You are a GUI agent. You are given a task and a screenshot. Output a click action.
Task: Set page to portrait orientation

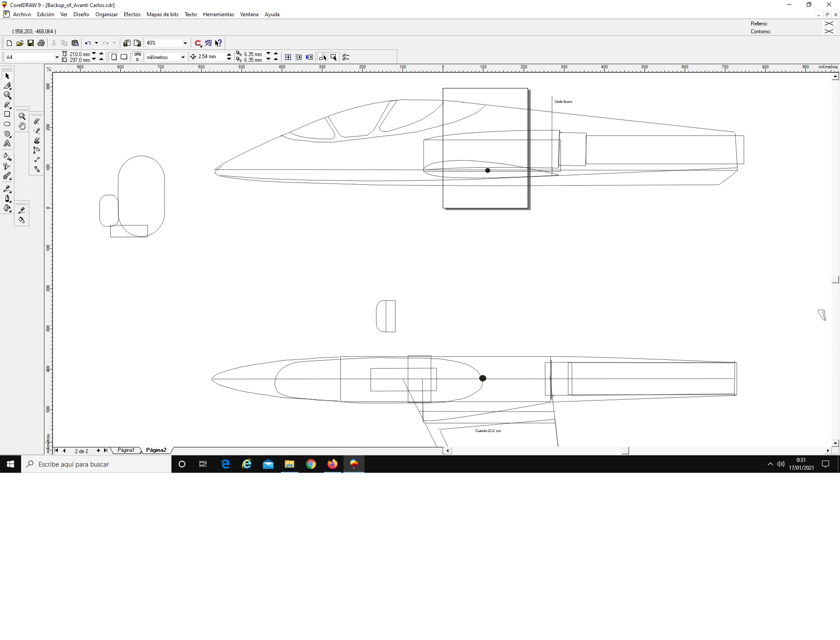114,57
